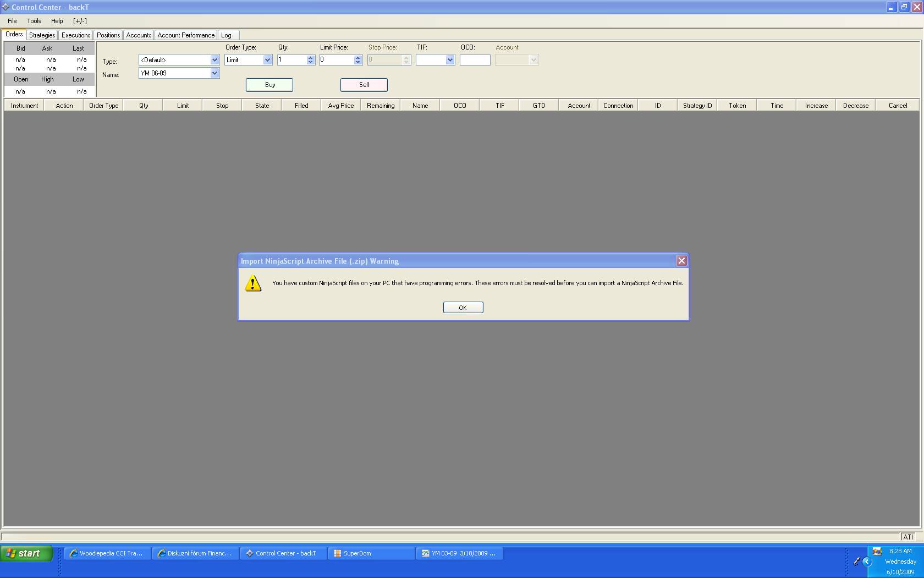Click the Instrument column header
Image resolution: width=924 pixels, height=578 pixels.
[x=24, y=106]
